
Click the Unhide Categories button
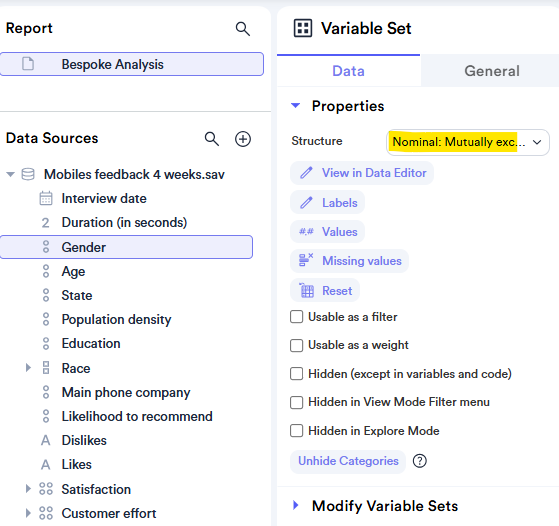tap(348, 461)
